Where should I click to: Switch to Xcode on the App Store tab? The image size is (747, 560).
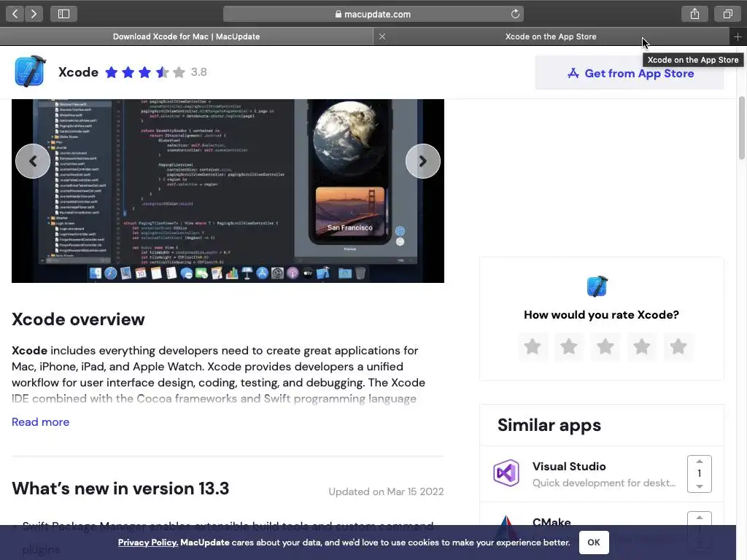coord(551,36)
